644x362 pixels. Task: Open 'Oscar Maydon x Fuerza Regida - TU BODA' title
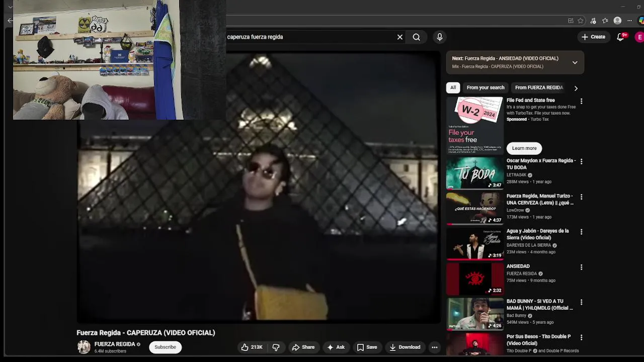tap(541, 164)
